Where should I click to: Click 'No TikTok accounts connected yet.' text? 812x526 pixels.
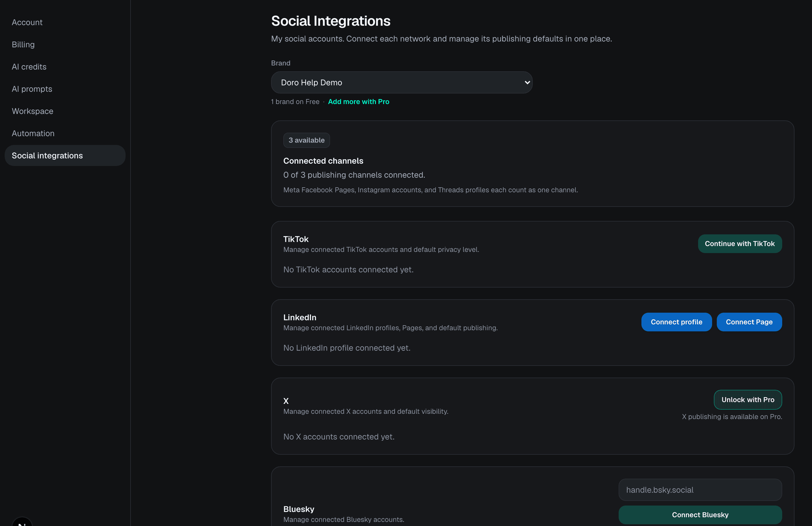pos(348,269)
